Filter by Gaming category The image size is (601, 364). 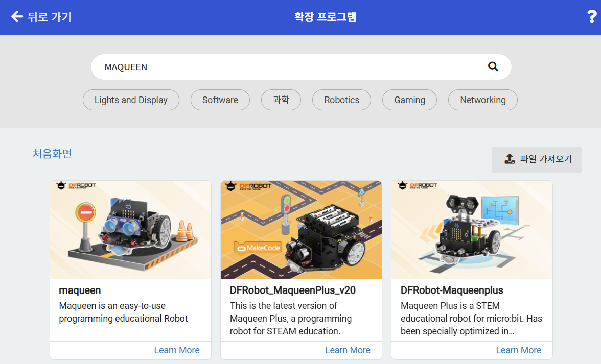[409, 100]
